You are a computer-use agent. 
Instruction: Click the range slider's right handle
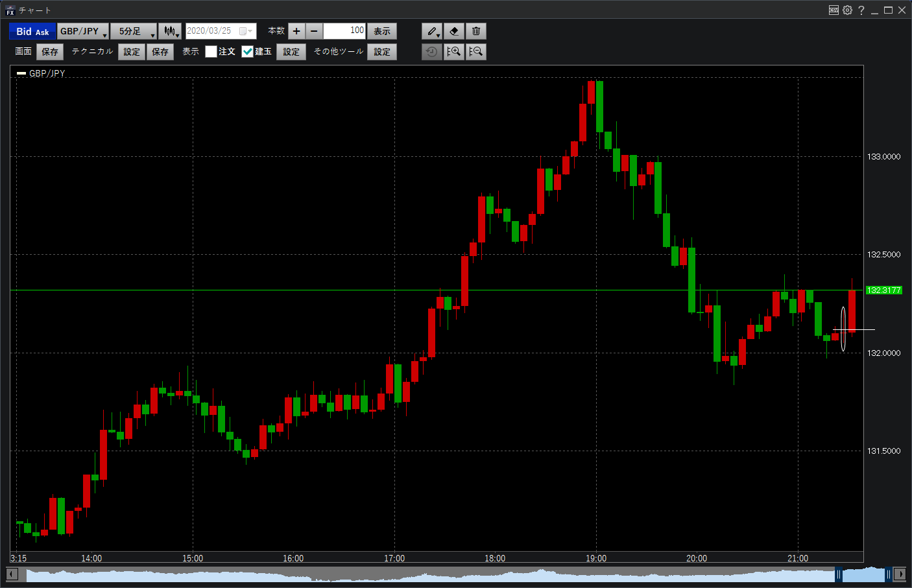click(888, 574)
